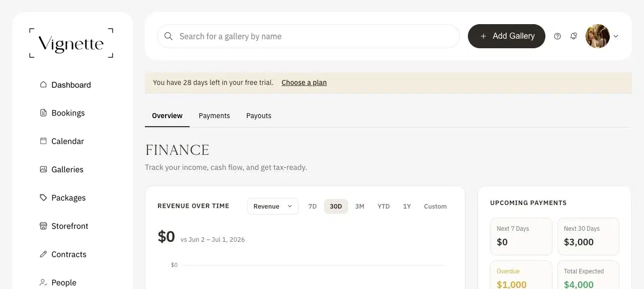This screenshot has width=644, height=289.
Task: Click 'UPCOMING PAYMENTS' title
Action: pyautogui.click(x=528, y=203)
